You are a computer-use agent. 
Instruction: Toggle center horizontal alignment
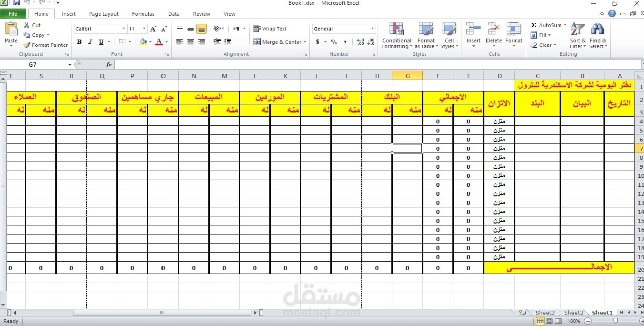(x=191, y=42)
